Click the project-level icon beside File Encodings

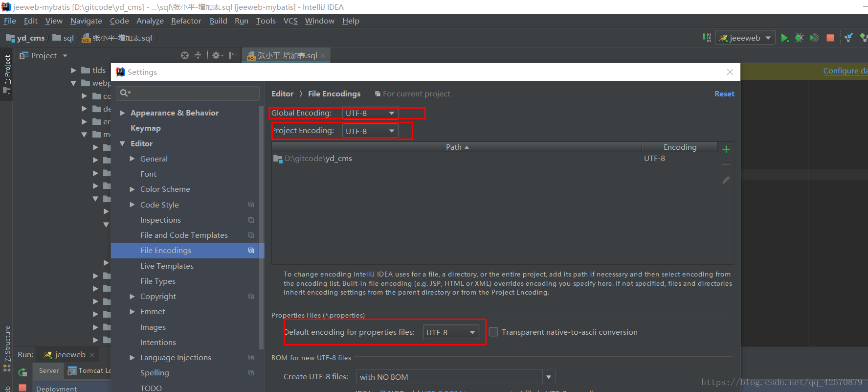(x=251, y=250)
